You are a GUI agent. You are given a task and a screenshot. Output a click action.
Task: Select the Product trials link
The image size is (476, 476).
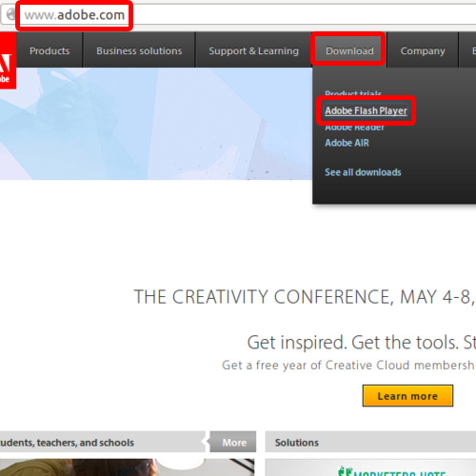click(353, 93)
